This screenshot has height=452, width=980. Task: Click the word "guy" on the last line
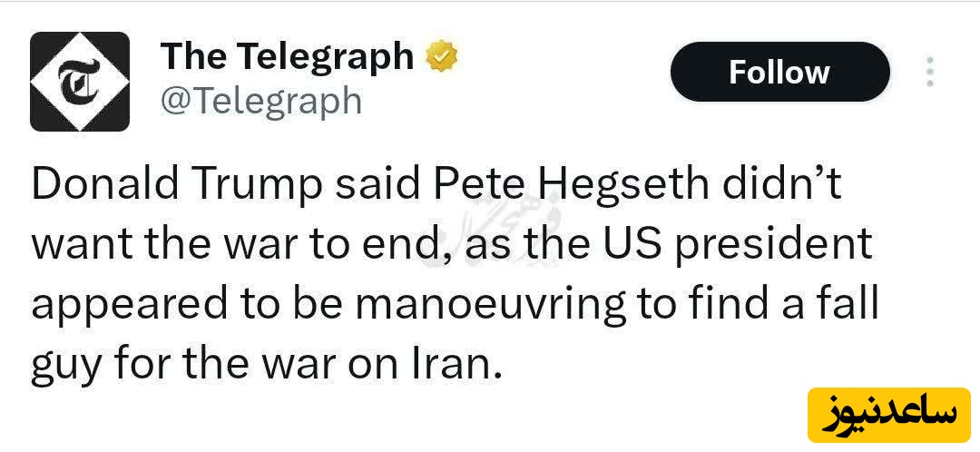point(66,365)
